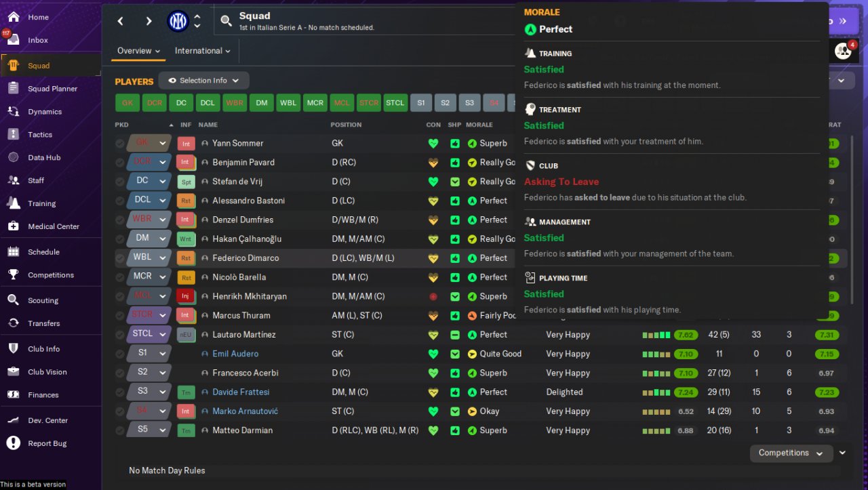Toggle the pick circle for Stefan de Vrij

120,182
